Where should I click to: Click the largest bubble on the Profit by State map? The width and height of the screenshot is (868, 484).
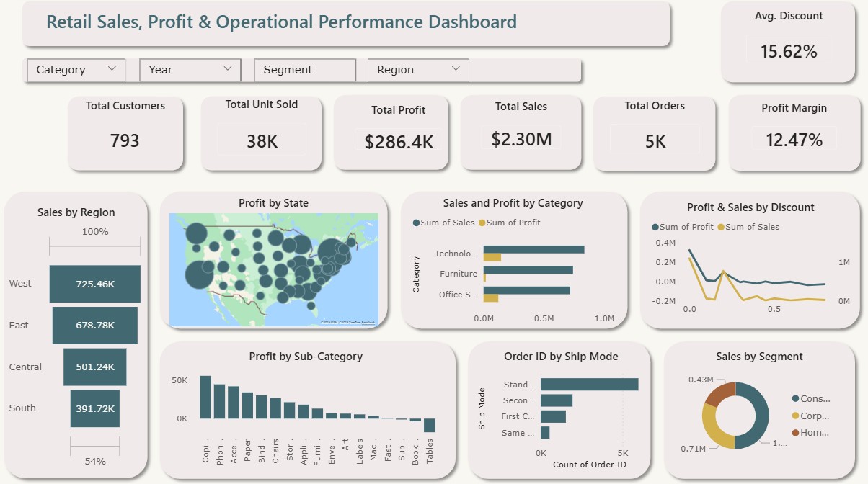(x=200, y=275)
